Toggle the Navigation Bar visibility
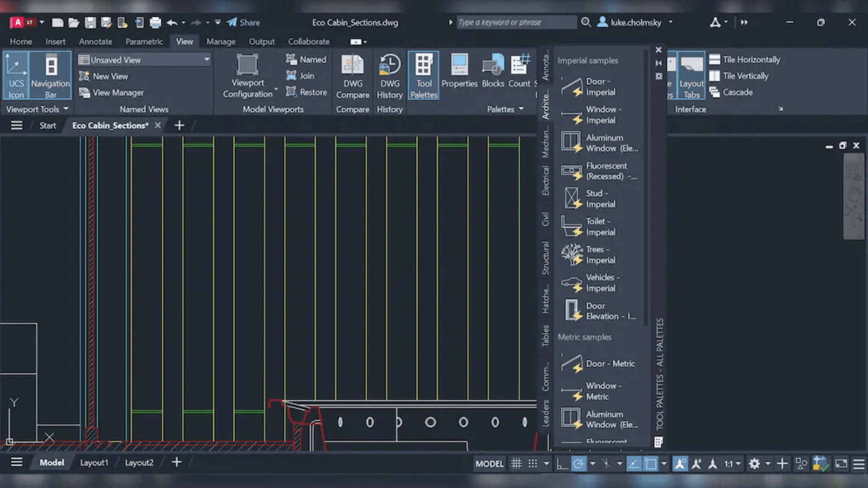This screenshot has height=488, width=868. (x=50, y=75)
